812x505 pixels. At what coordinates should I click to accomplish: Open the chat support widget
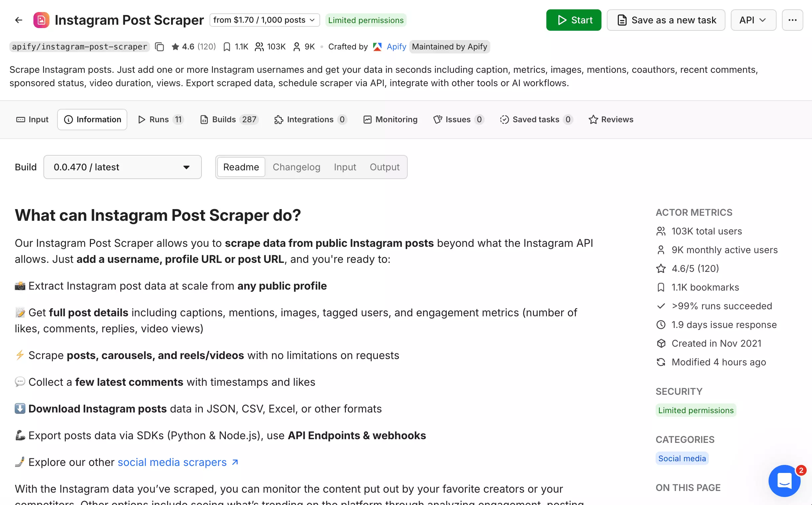tap(784, 481)
